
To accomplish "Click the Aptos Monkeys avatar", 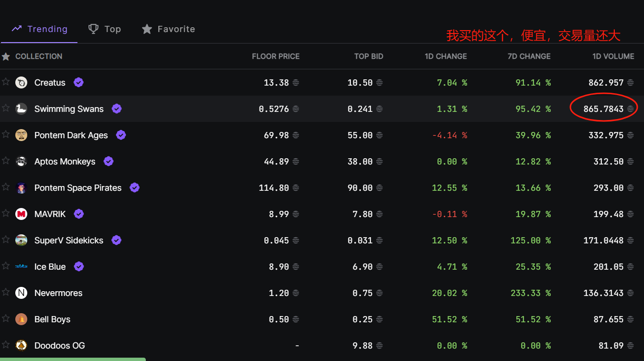I will [x=21, y=162].
